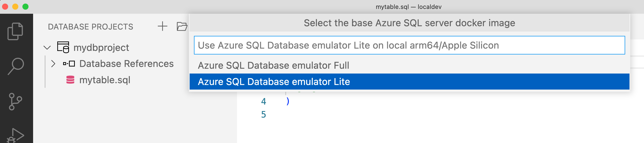Screen dimensions: 644x143
Task: Focus the docker image search input field
Action: 409,45
